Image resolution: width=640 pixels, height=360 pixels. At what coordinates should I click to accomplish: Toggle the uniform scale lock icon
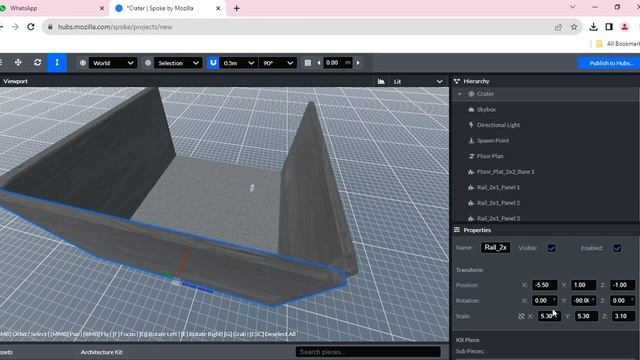tap(521, 316)
